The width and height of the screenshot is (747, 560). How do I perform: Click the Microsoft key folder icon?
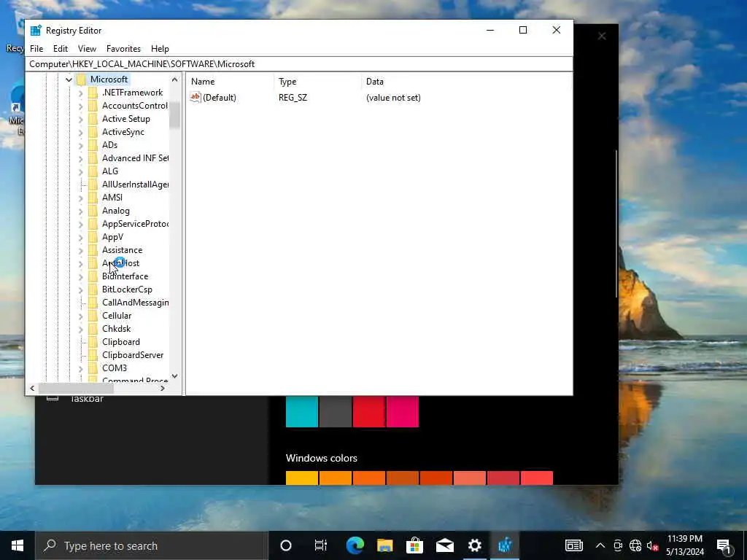(82, 79)
